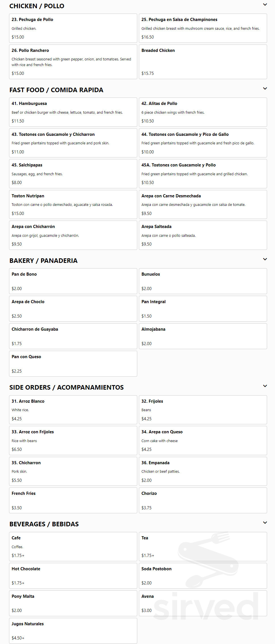This screenshot has width=275, height=644.
Task: Pick the 36. Empanada side order
Action: (203, 471)
